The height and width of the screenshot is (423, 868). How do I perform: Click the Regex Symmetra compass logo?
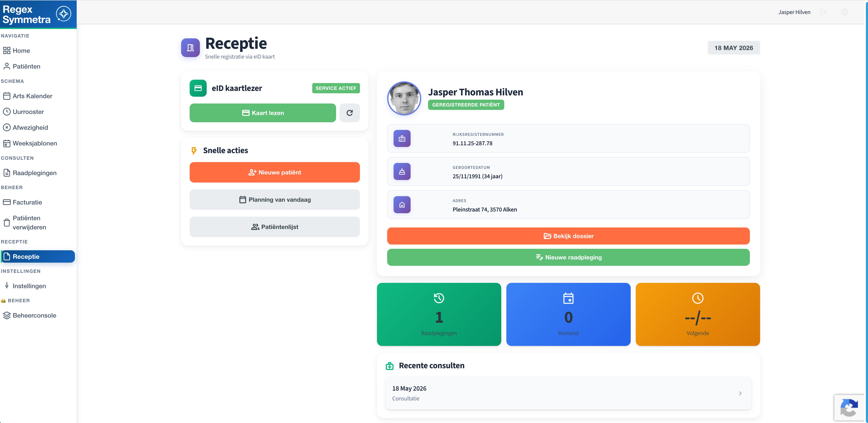click(63, 14)
